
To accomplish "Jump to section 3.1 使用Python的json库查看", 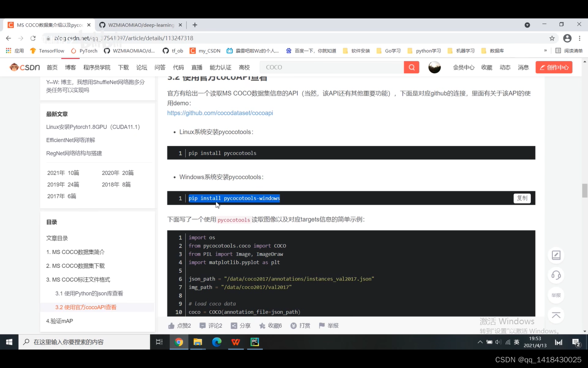I will coord(89,294).
